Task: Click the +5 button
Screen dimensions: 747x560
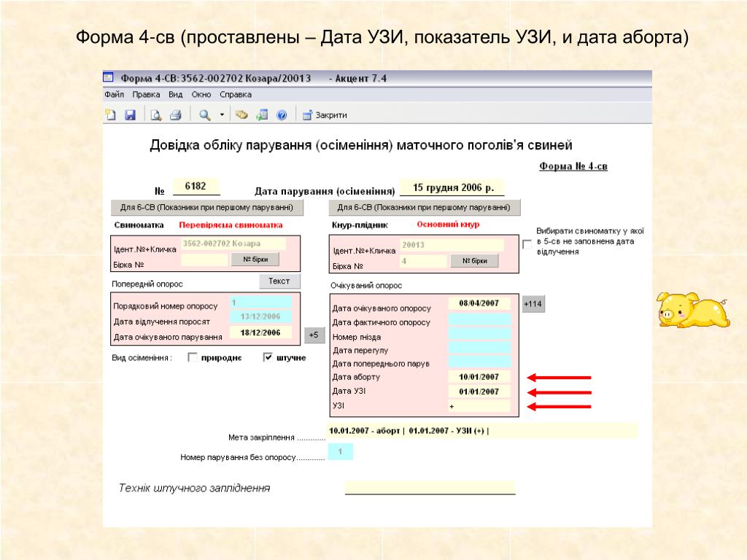Action: click(x=314, y=335)
